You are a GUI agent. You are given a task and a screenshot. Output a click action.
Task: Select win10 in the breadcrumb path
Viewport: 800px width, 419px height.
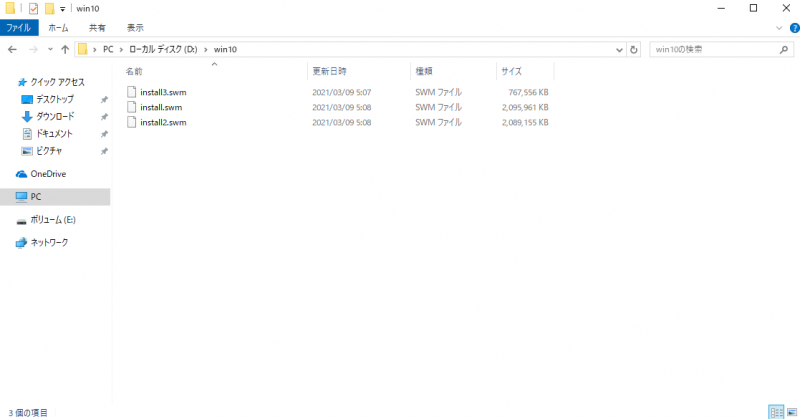(225, 50)
